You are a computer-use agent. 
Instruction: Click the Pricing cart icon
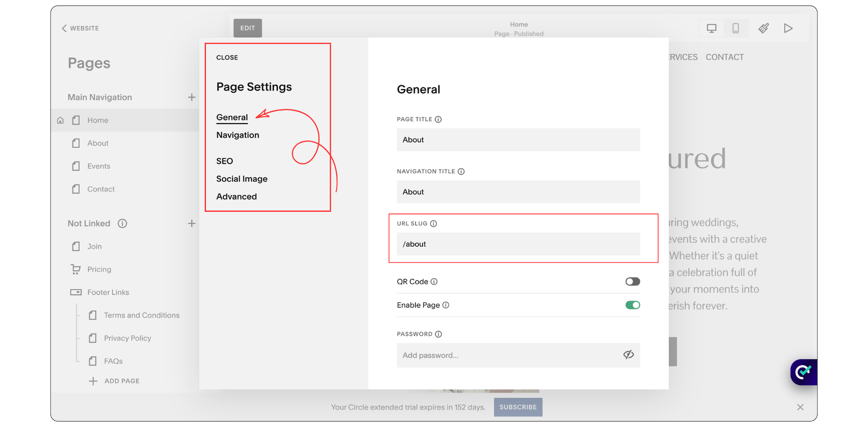point(76,269)
